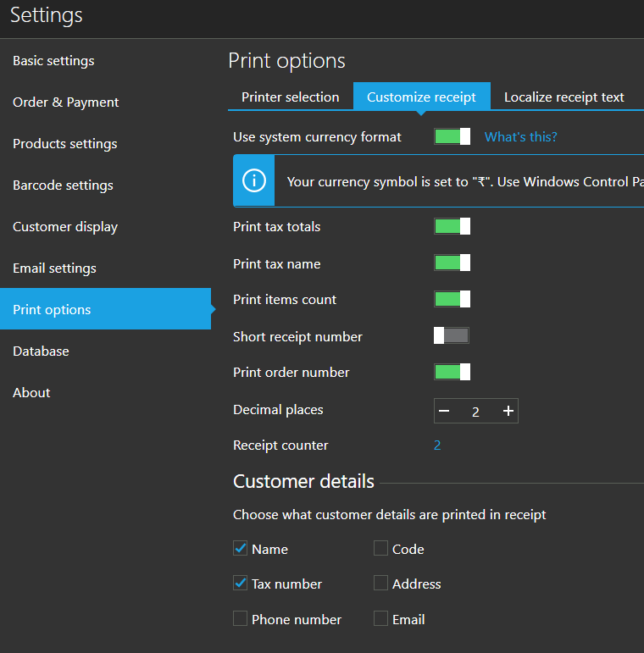The image size is (644, 653).
Task: Turn off Print items count
Action: tap(452, 299)
